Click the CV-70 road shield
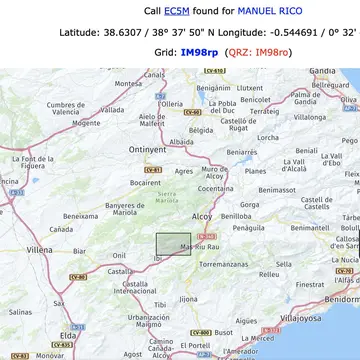Screen dimensions: 360x360 tap(344, 271)
